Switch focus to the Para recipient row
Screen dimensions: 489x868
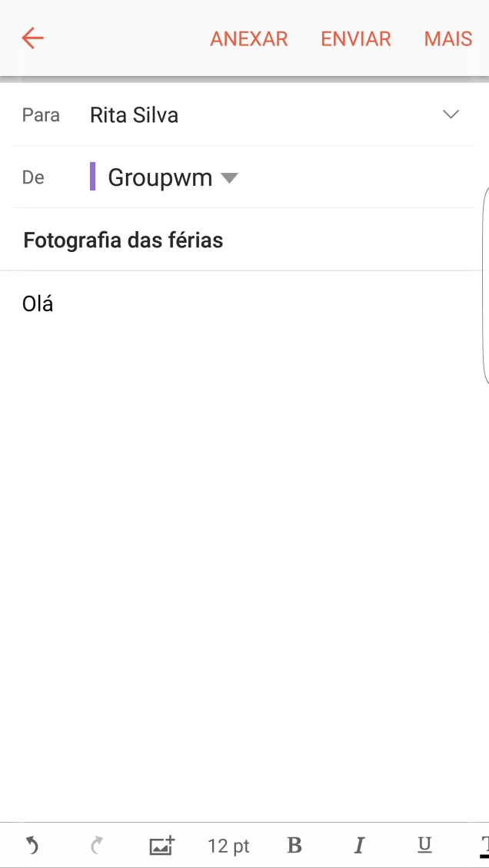(134, 114)
